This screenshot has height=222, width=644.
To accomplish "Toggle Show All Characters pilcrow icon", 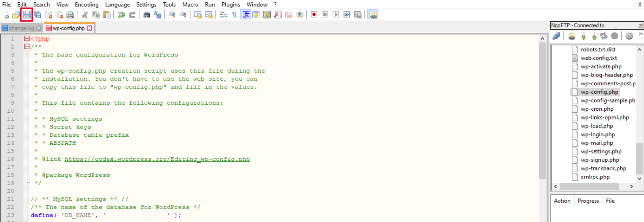I will [x=234, y=15].
